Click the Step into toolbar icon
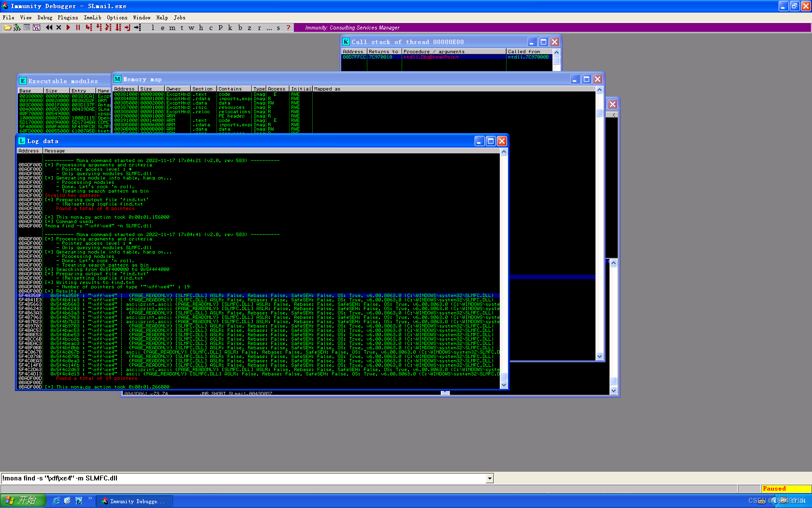The width and height of the screenshot is (812, 508). pyautogui.click(x=88, y=28)
